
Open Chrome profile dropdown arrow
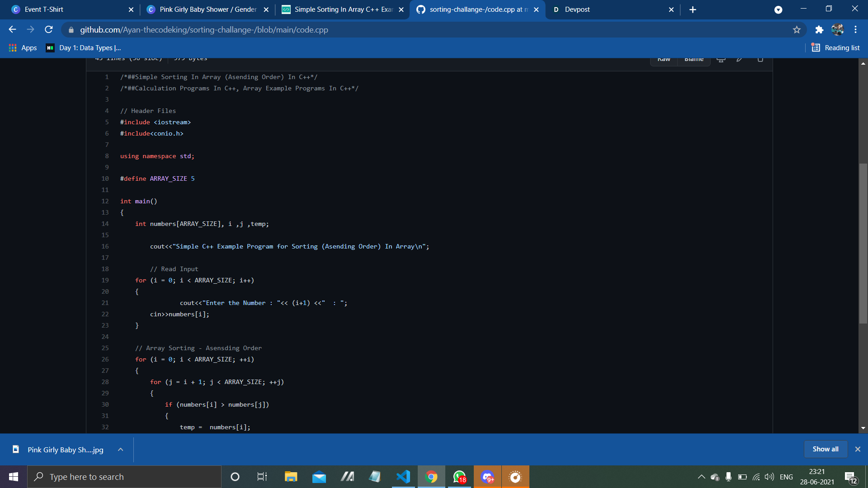[x=778, y=9]
